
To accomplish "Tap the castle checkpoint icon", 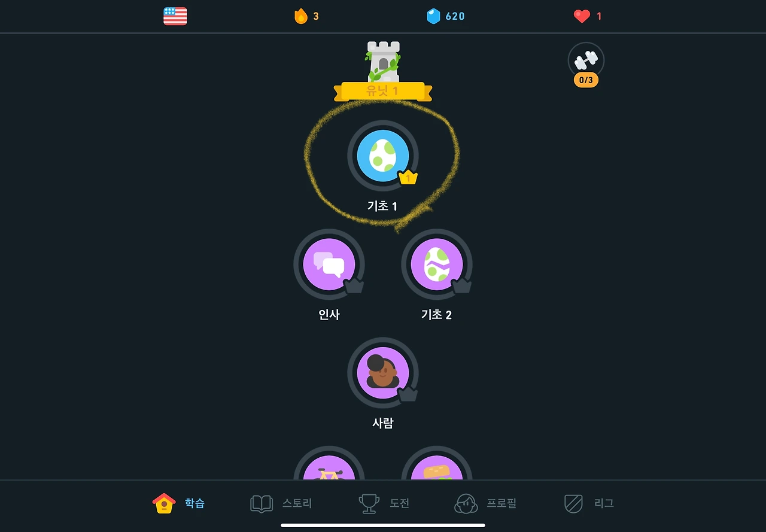I will click(383, 62).
